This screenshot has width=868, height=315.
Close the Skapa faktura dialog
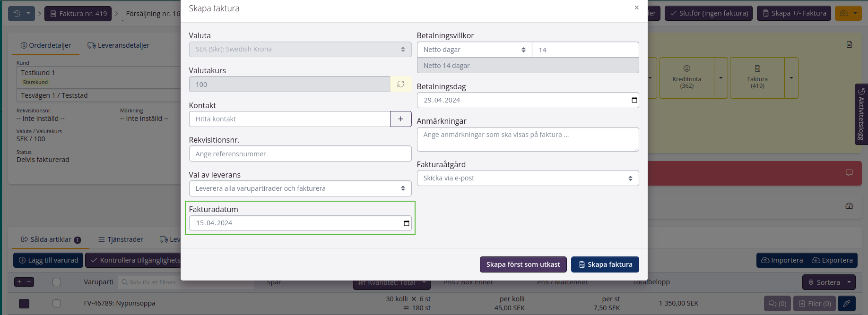coord(636,8)
